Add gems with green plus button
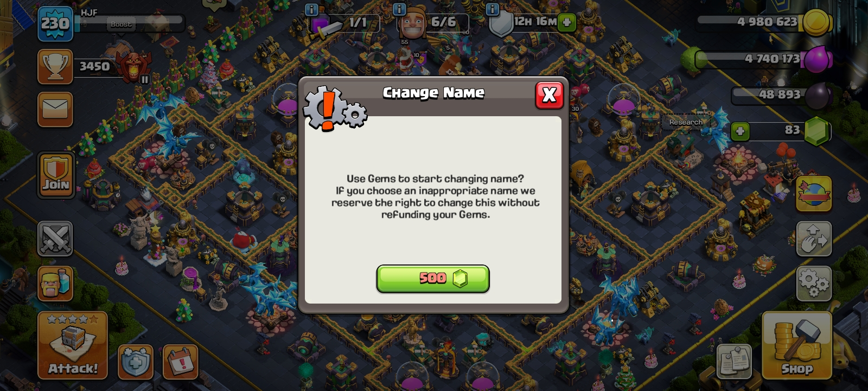Viewport: 868px width, 391px height. [740, 131]
